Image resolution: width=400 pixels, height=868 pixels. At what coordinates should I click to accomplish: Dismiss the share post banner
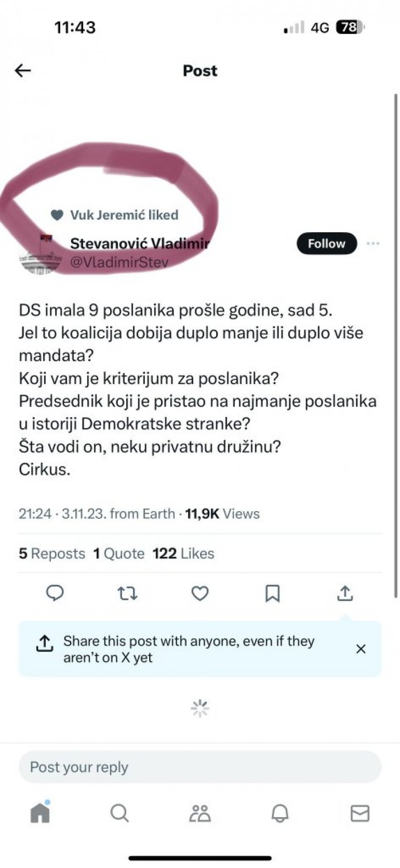[361, 649]
